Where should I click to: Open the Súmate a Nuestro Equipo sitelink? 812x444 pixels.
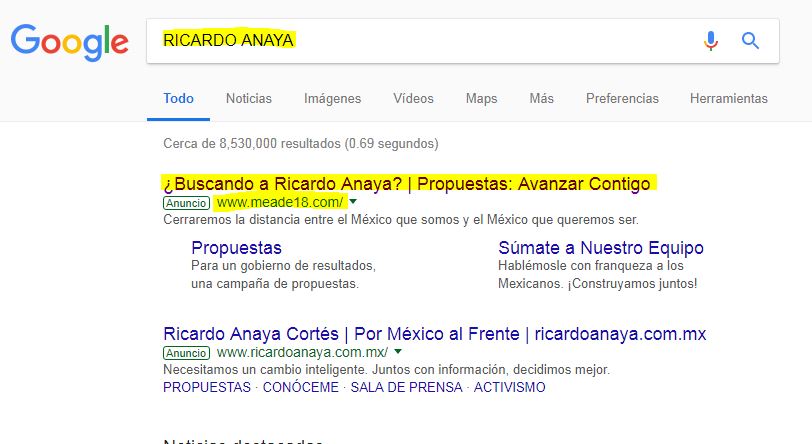601,248
